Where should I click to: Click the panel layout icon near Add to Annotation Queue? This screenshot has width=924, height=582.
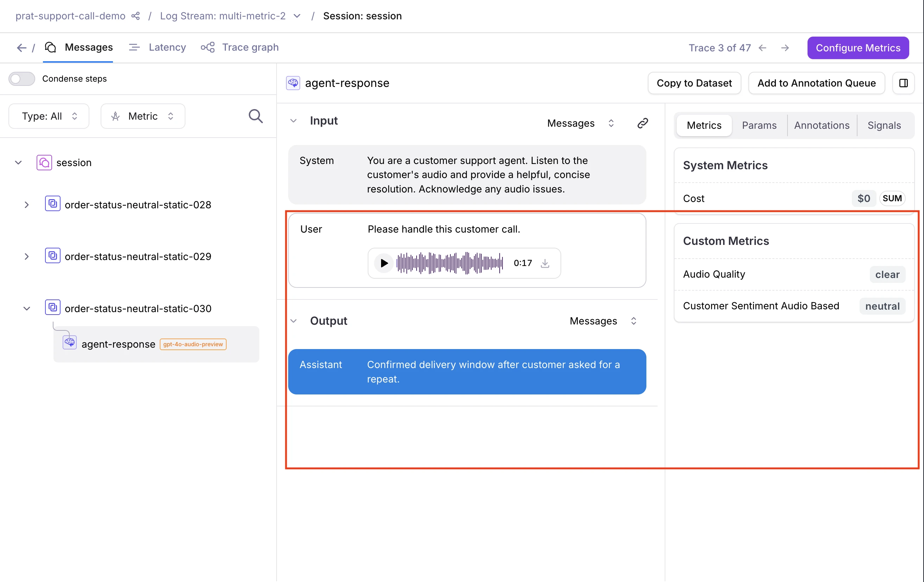click(x=904, y=83)
